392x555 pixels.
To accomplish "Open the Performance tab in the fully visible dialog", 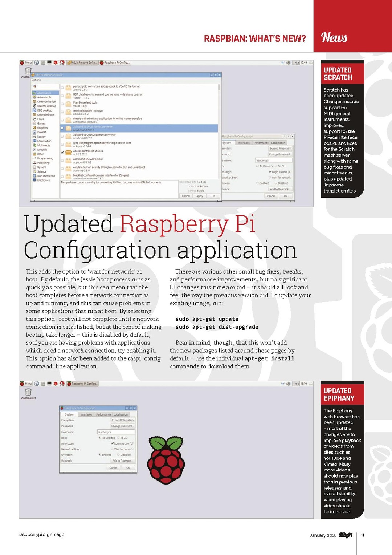I will click(x=103, y=414).
